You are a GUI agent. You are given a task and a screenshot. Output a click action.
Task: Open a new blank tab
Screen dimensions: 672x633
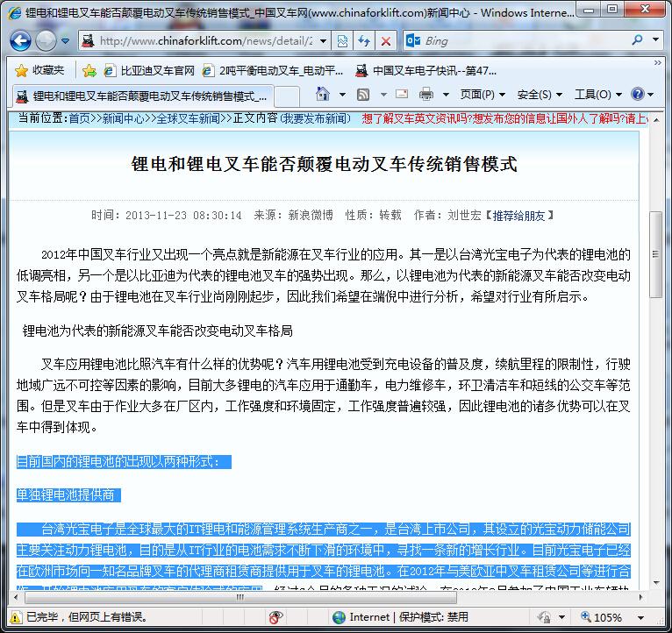[x=286, y=96]
